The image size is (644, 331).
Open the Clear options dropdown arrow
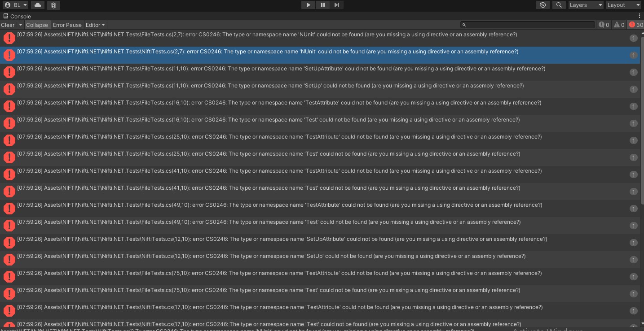pos(20,25)
